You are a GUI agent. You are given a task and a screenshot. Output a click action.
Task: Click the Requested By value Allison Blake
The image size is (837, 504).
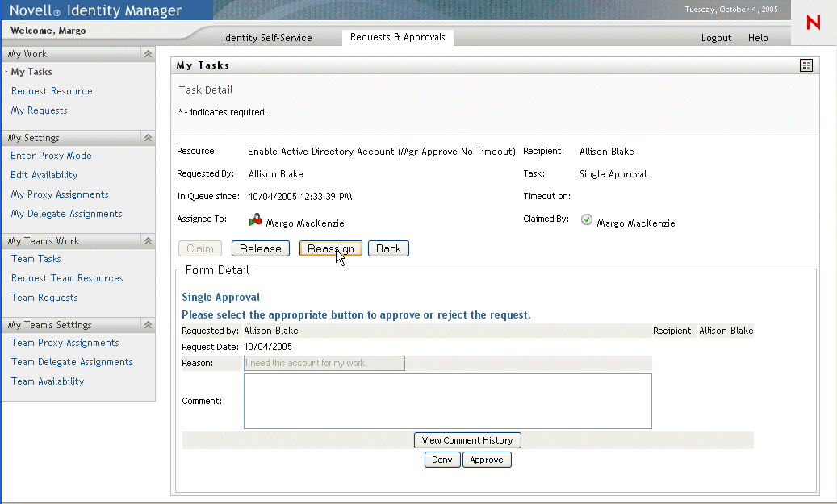click(x=275, y=174)
